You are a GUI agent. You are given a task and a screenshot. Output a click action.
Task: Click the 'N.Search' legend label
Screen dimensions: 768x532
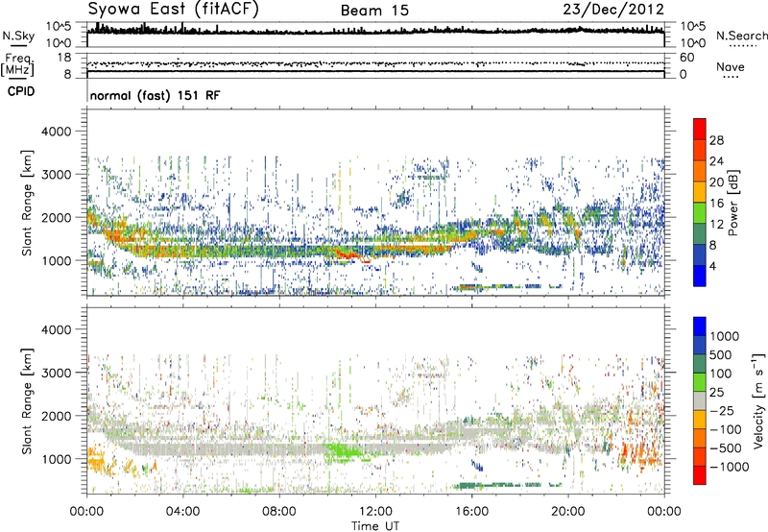(x=741, y=36)
